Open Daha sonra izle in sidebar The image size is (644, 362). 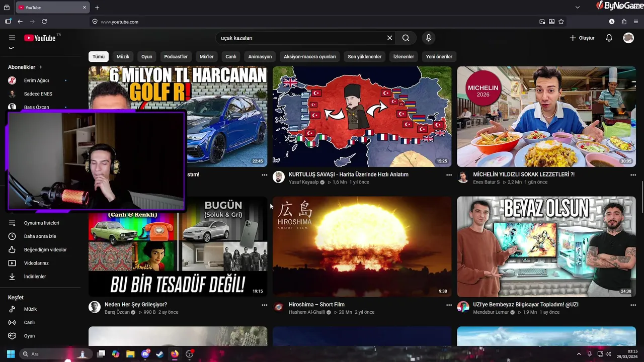tap(39, 236)
